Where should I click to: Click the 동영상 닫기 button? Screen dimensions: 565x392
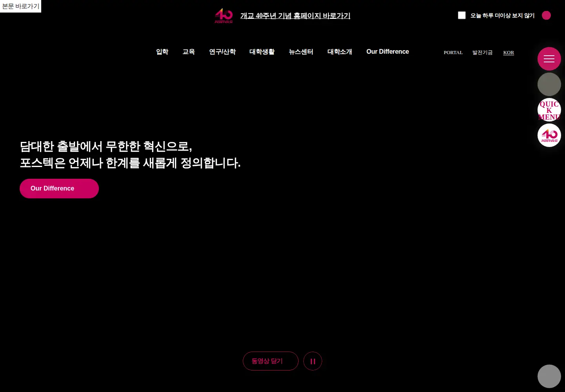(271, 361)
